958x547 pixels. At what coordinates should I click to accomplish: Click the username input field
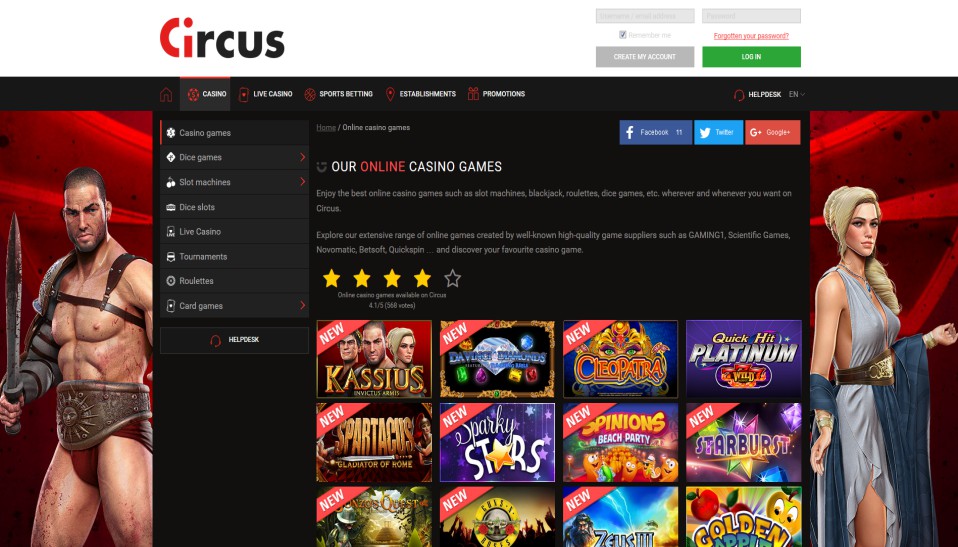[x=645, y=16]
